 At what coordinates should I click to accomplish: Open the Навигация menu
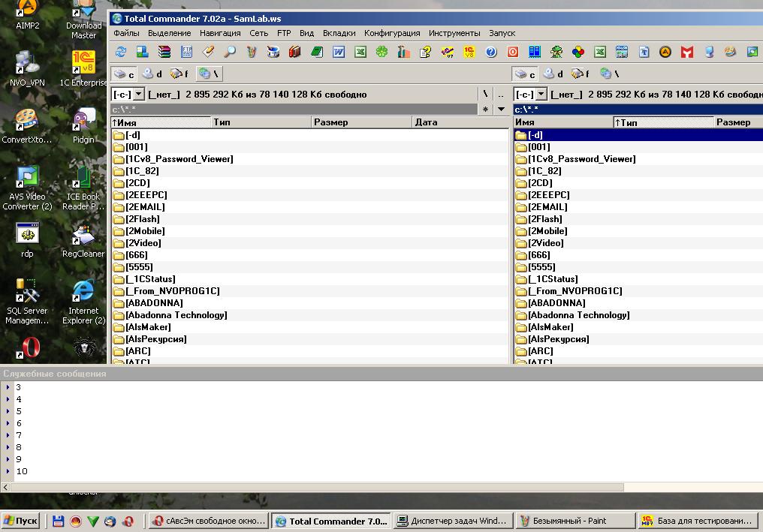[x=220, y=33]
